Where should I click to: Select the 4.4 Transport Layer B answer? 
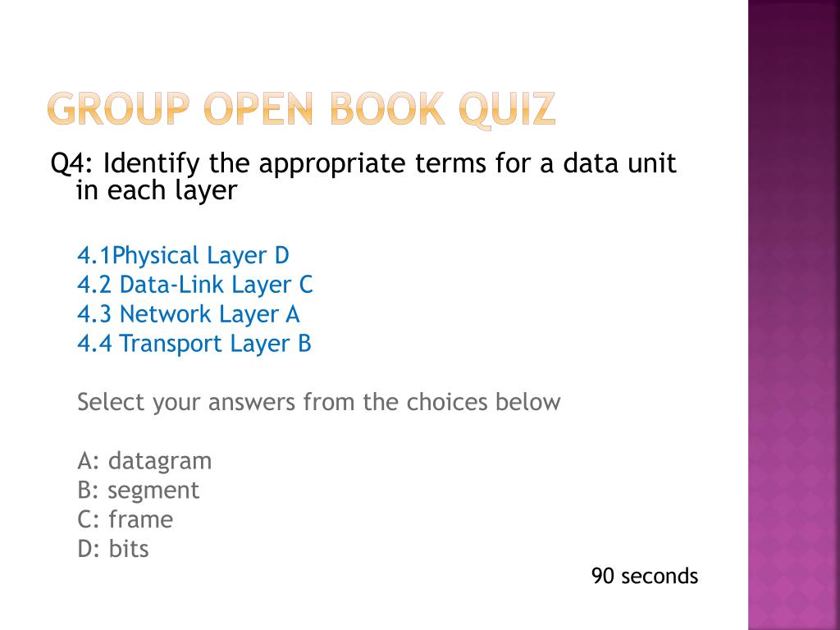point(194,344)
